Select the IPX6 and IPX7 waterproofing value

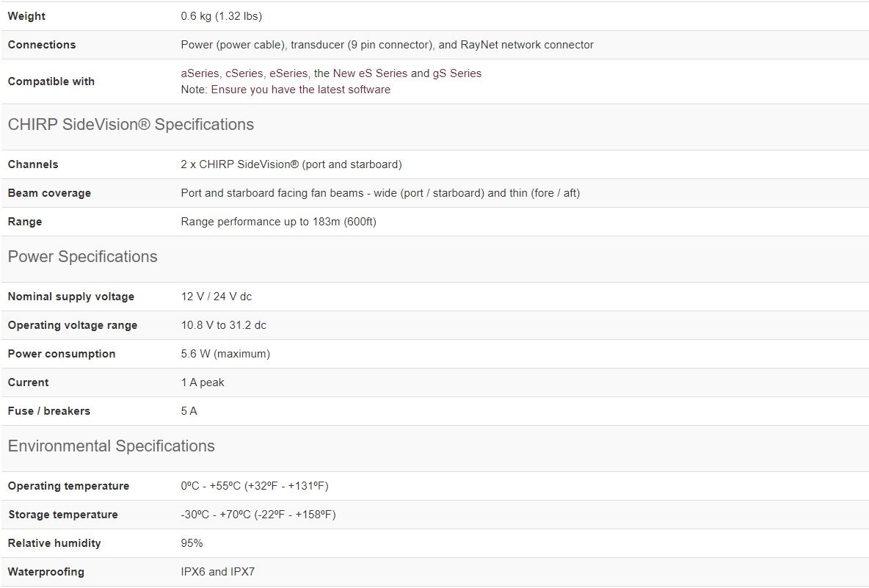tap(218, 572)
